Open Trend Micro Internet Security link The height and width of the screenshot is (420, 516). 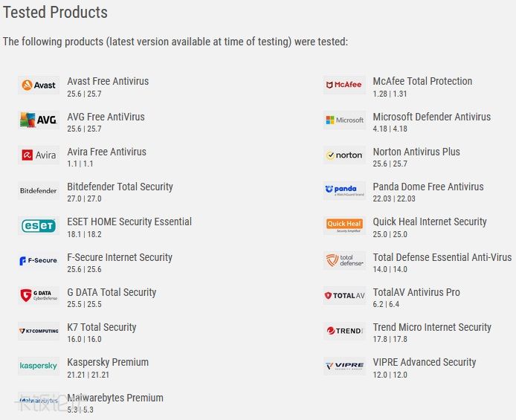(432, 327)
